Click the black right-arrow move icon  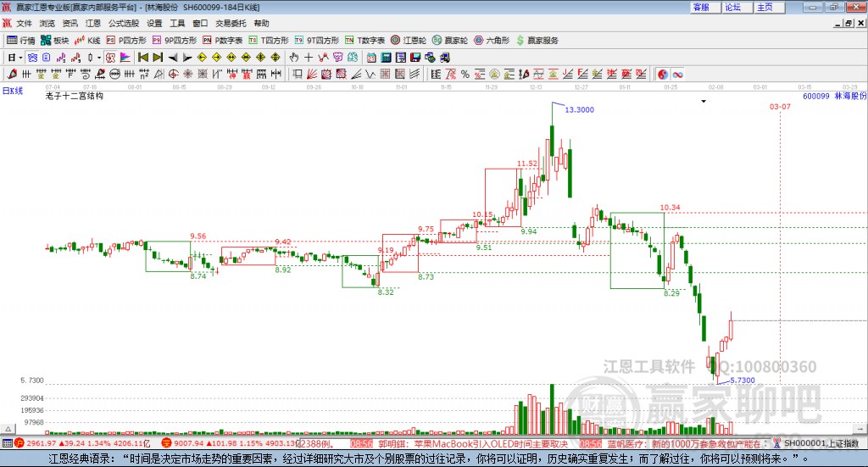pos(187,58)
